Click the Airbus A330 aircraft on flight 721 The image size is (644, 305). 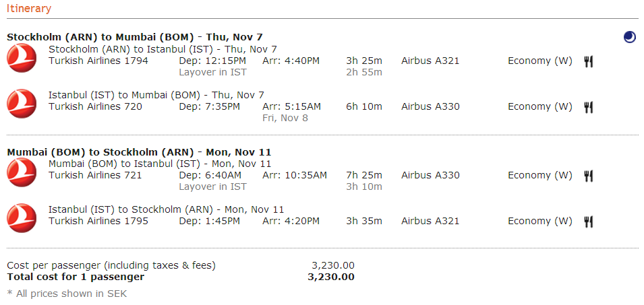[x=430, y=175]
